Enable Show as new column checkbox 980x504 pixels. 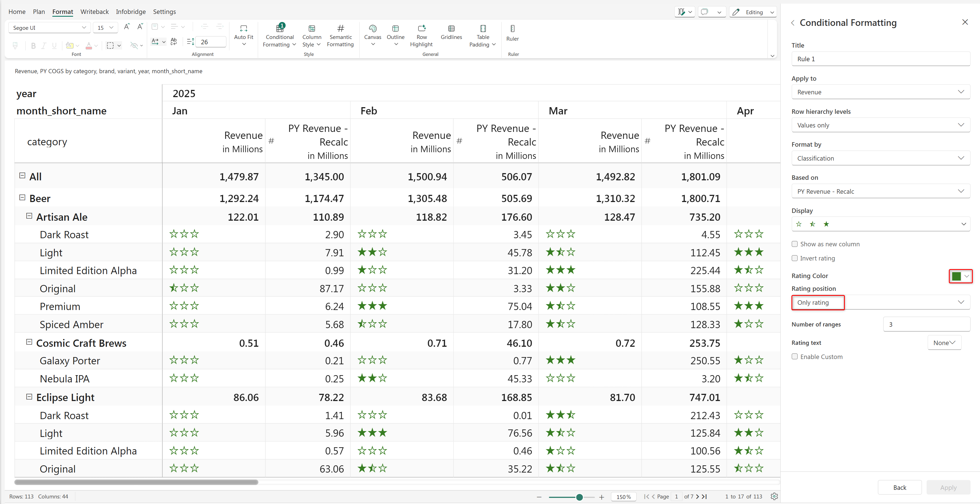coord(795,244)
